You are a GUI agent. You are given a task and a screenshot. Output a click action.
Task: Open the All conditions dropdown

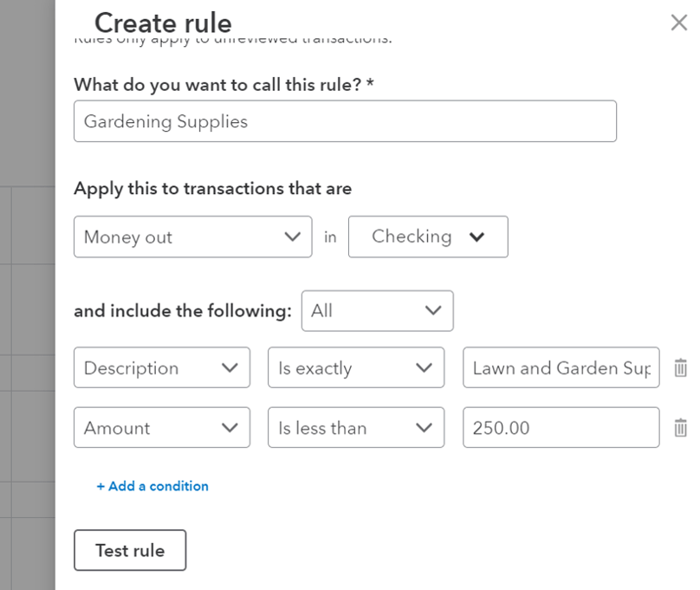pos(377,311)
